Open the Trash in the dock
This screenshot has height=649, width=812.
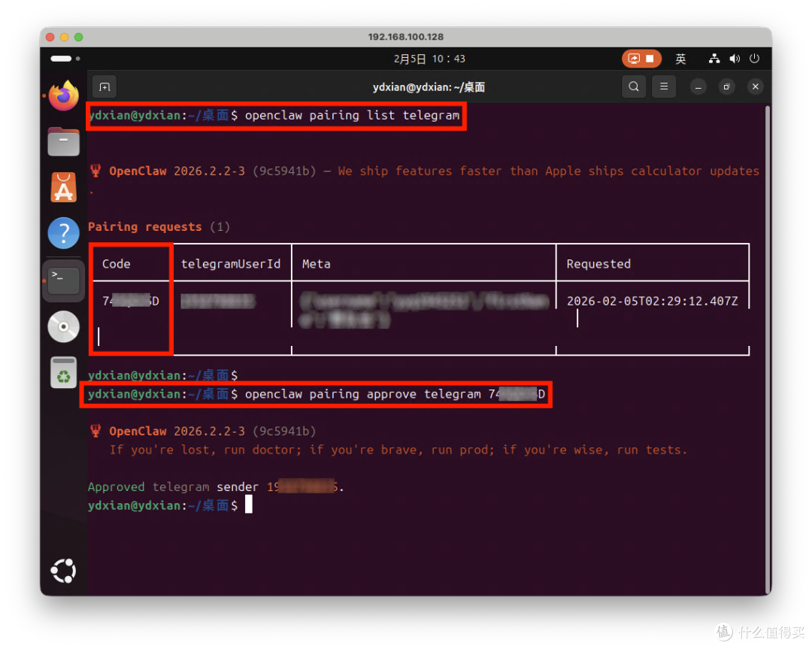coord(64,372)
